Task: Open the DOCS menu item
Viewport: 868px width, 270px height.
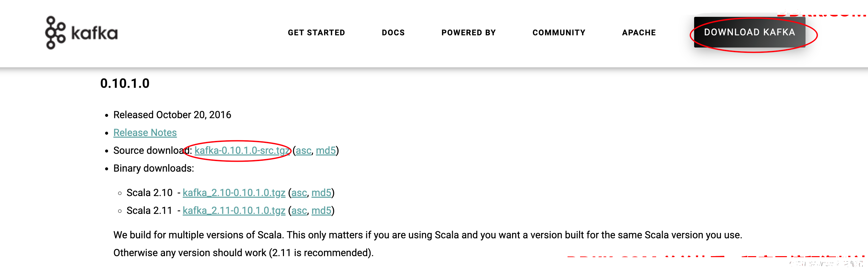Action: pyautogui.click(x=393, y=33)
